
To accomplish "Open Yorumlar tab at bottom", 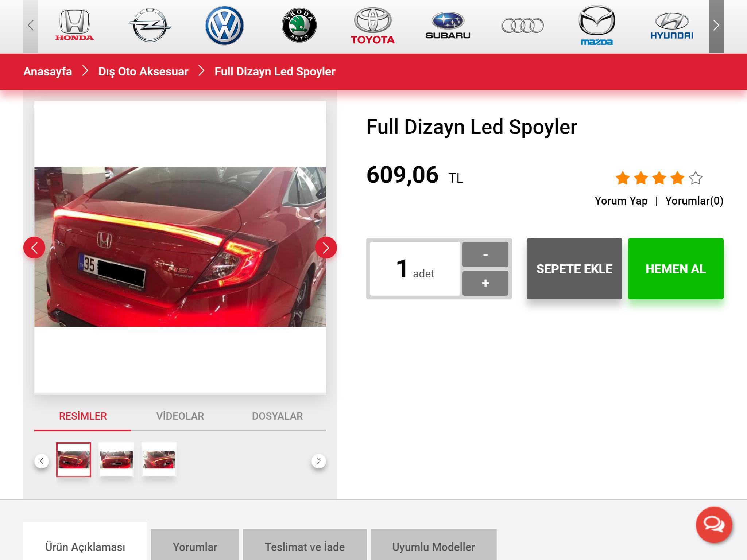I will click(x=195, y=545).
